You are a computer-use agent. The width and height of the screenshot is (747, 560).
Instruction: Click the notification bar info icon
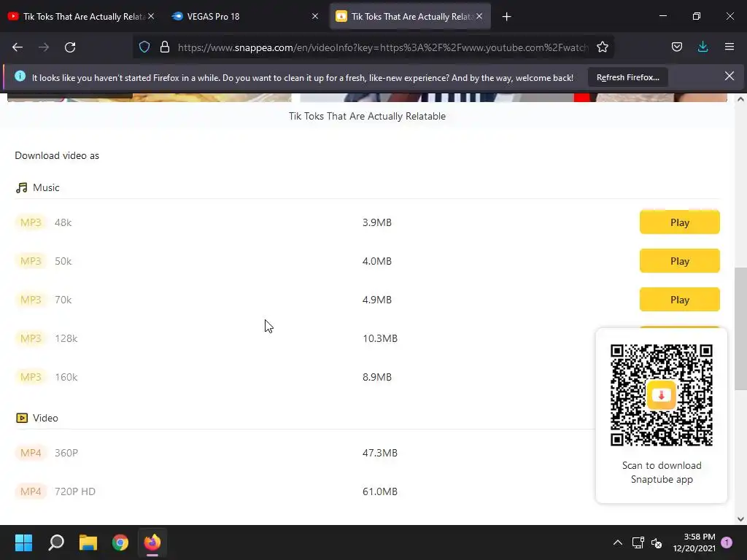(20, 76)
